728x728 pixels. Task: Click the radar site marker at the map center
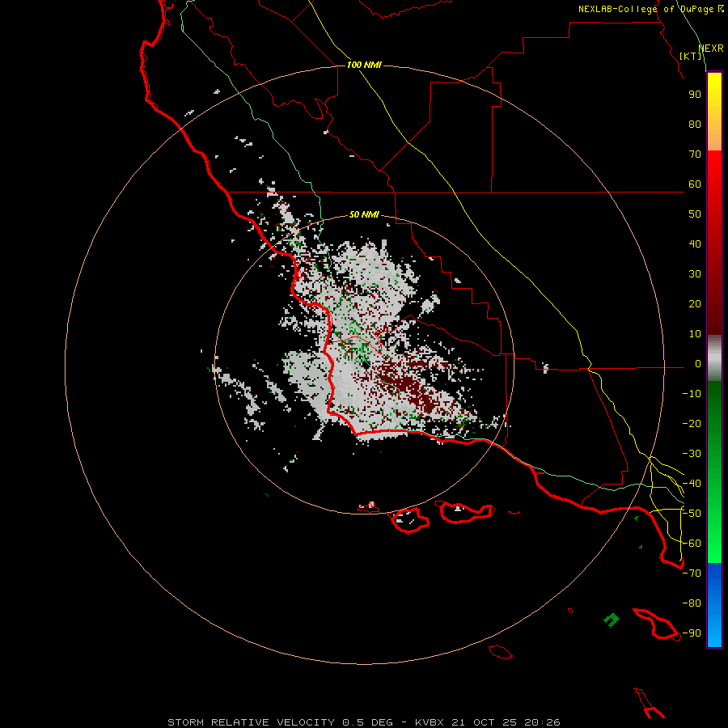366,363
